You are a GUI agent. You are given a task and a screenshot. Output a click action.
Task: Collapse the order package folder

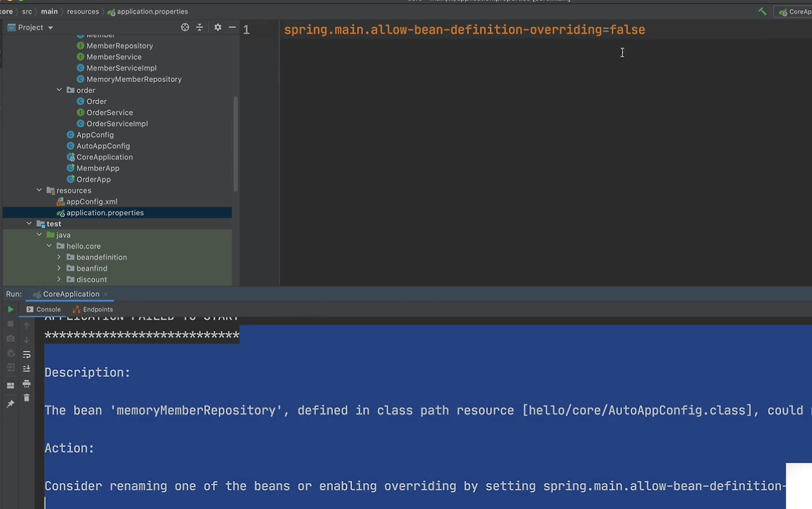pos(59,90)
